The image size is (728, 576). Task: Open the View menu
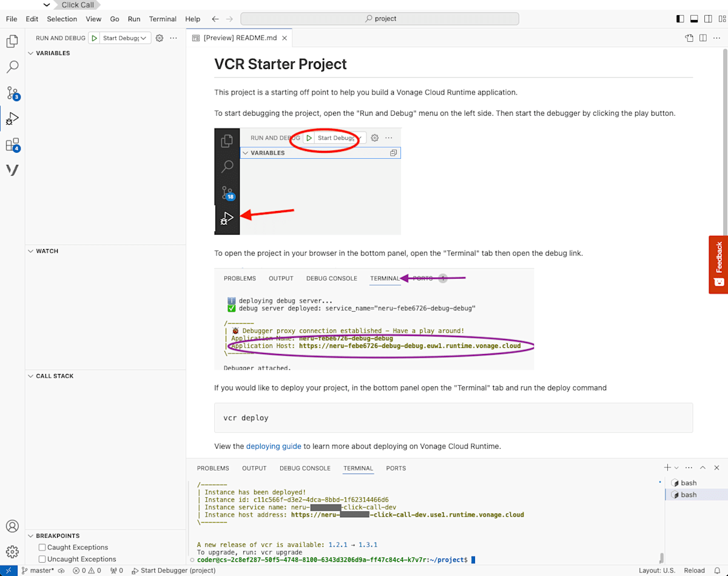93,19
